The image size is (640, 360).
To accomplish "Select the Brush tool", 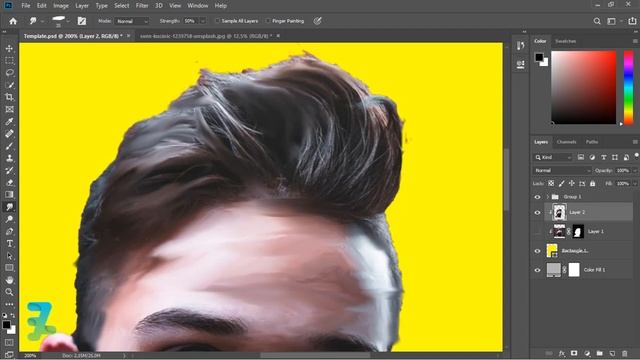I will click(x=9, y=146).
